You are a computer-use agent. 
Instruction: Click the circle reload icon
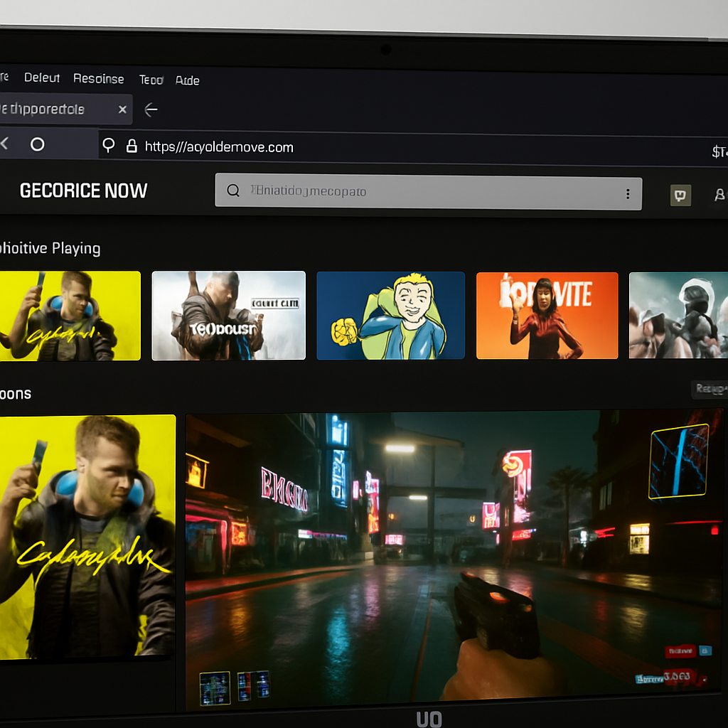pyautogui.click(x=38, y=144)
